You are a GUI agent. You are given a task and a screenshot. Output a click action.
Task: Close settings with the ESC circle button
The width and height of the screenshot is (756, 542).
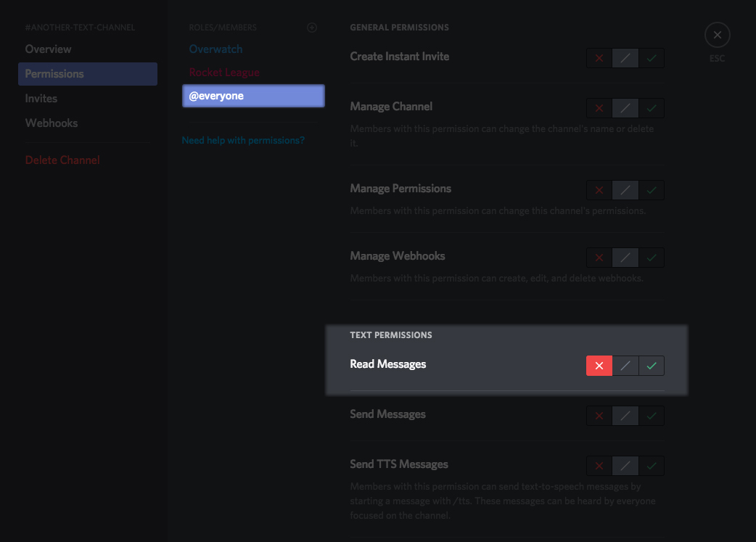pos(717,35)
